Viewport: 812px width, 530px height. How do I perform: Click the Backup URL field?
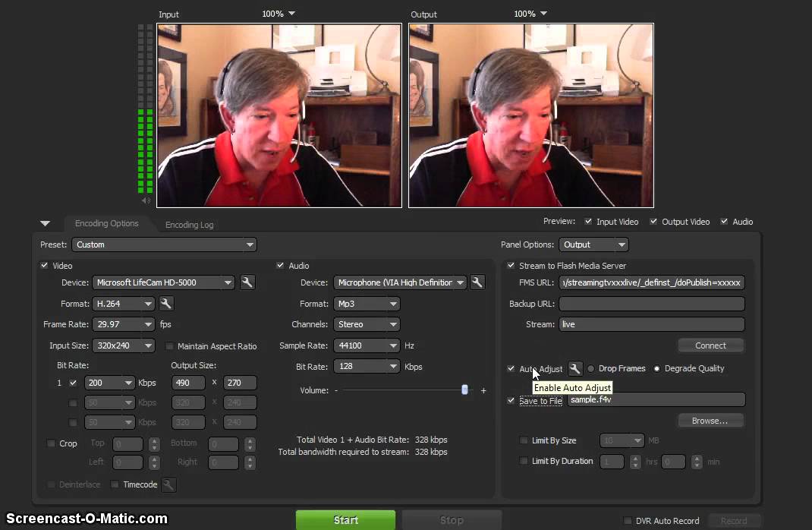652,304
